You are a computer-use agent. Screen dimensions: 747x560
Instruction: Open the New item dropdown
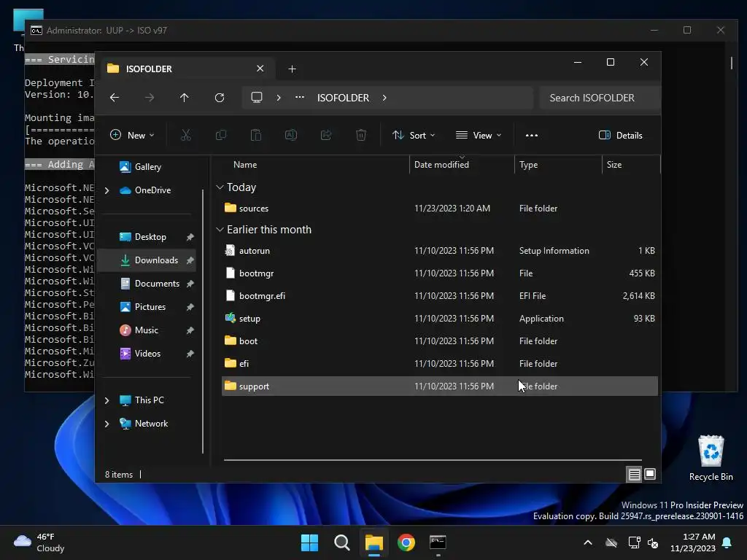tap(132, 135)
